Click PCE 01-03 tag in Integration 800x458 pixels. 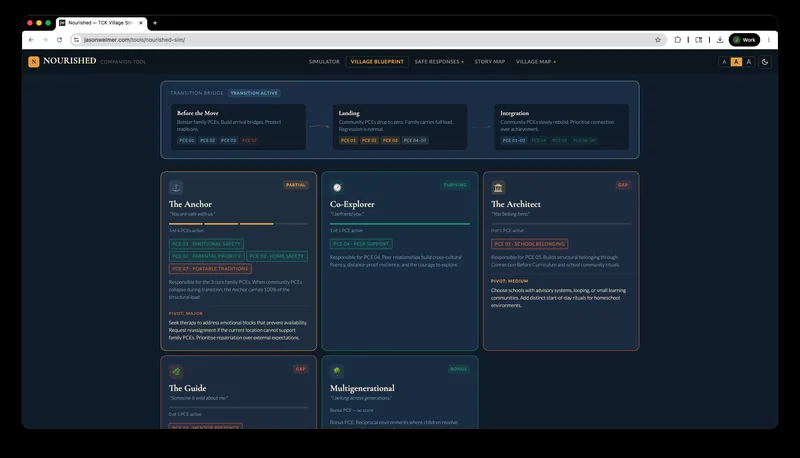coord(514,140)
